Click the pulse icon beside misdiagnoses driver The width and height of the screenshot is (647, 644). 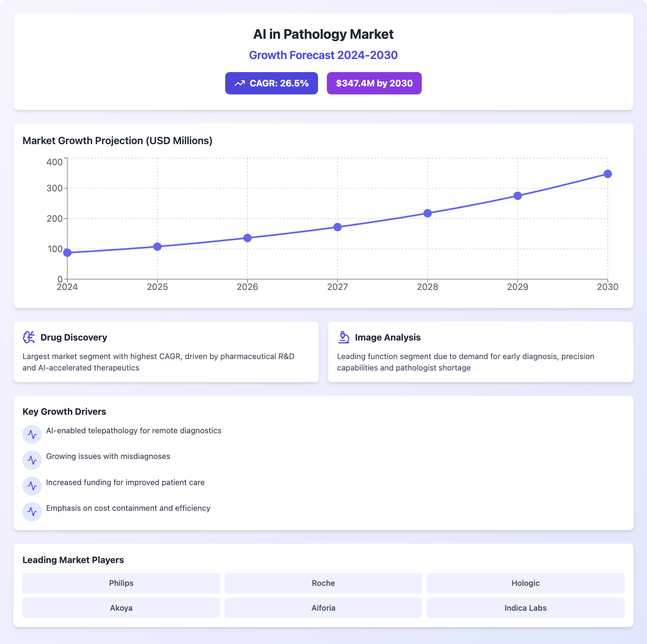pyautogui.click(x=32, y=460)
